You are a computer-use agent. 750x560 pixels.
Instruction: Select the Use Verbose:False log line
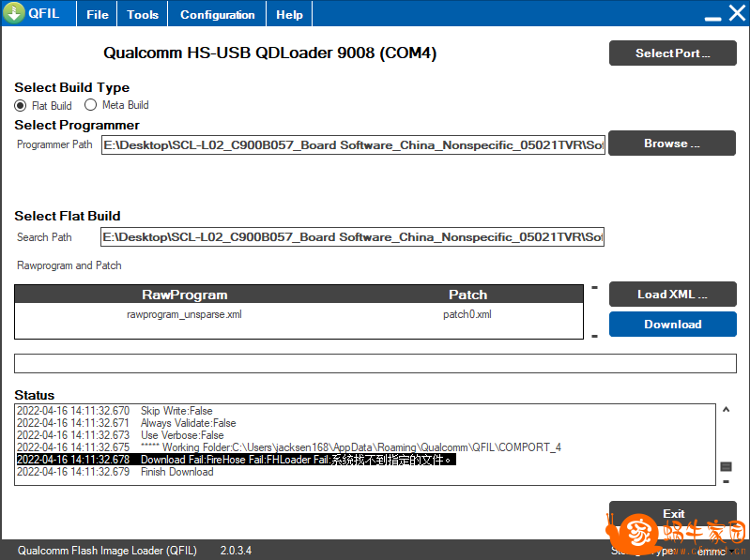pos(120,435)
